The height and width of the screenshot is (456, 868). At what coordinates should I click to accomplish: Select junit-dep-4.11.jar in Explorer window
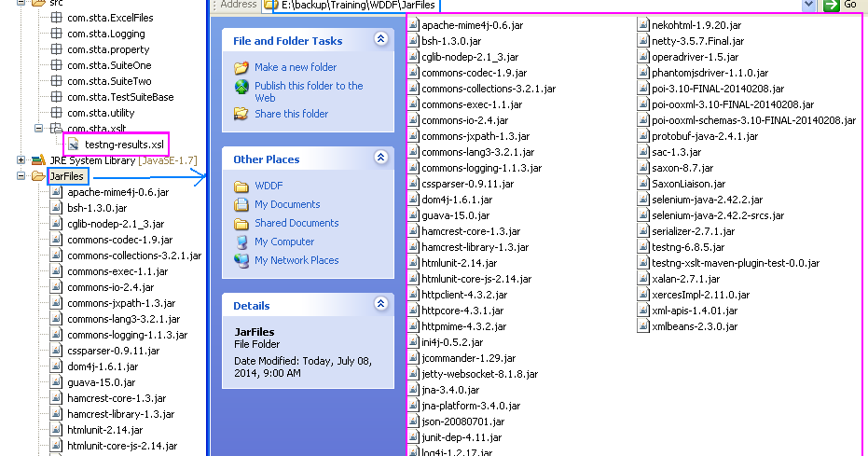pos(462,437)
